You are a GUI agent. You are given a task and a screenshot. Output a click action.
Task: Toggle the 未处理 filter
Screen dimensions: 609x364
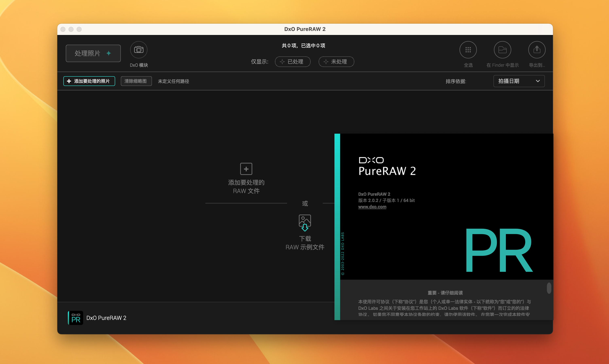point(336,61)
